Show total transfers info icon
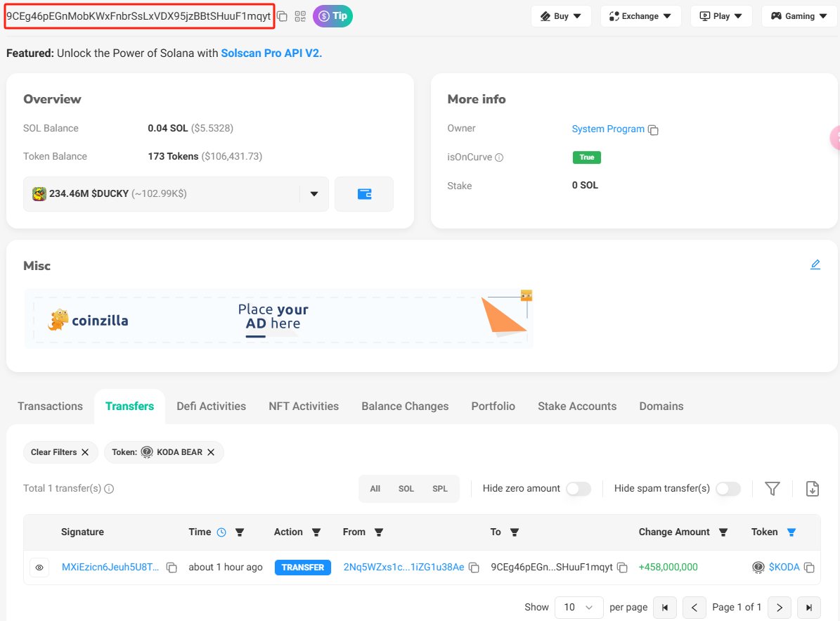The height and width of the screenshot is (621, 840). [109, 489]
